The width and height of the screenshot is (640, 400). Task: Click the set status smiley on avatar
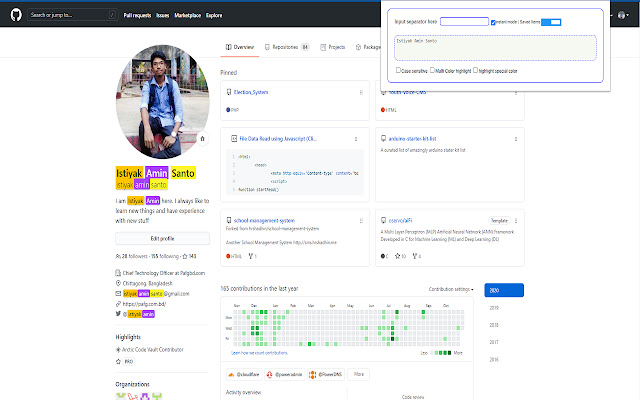pyautogui.click(x=202, y=137)
